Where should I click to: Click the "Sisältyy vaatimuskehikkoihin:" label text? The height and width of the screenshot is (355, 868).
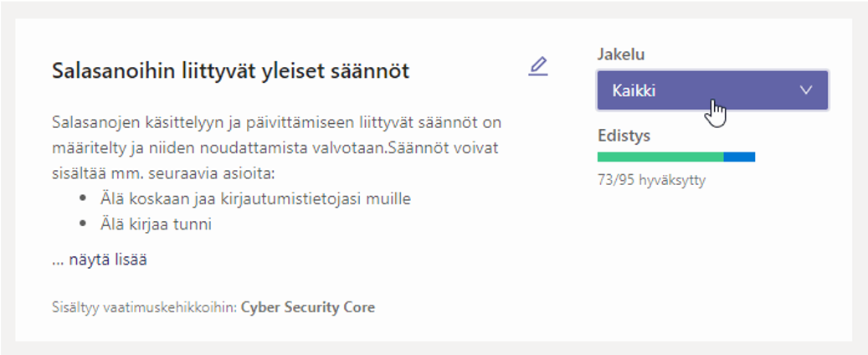tap(145, 306)
